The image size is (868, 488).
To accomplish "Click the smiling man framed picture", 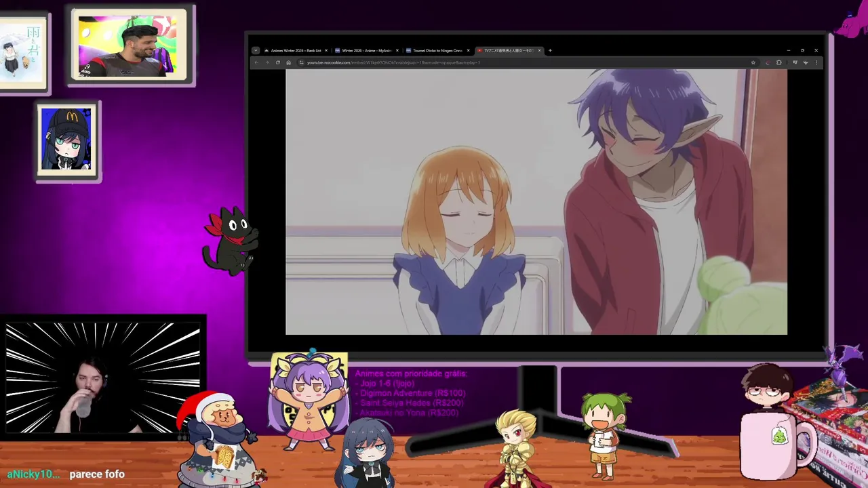I will [129, 46].
